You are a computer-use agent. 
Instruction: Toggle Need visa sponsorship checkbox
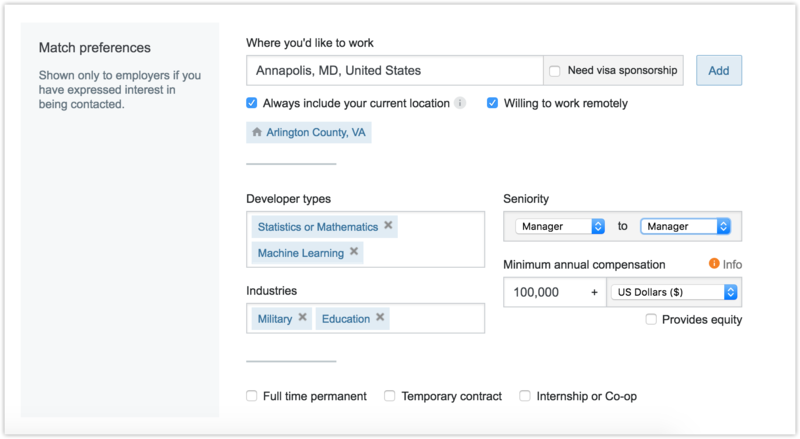555,71
